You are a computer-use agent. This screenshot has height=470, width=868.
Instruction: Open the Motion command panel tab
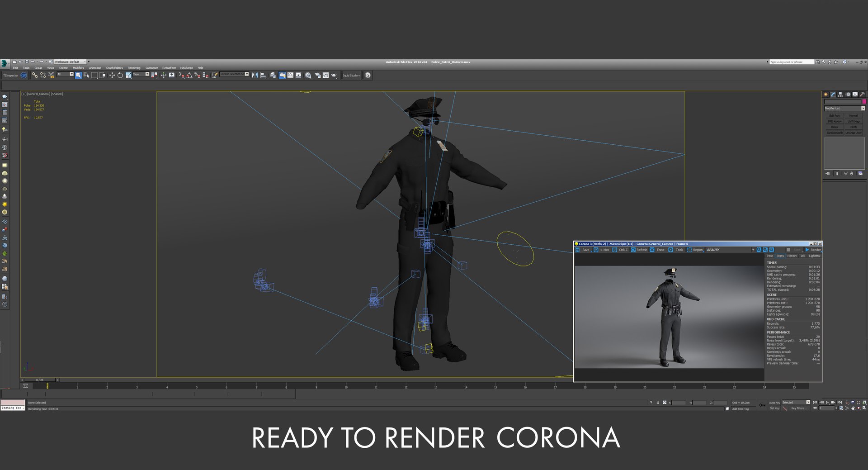(x=848, y=95)
